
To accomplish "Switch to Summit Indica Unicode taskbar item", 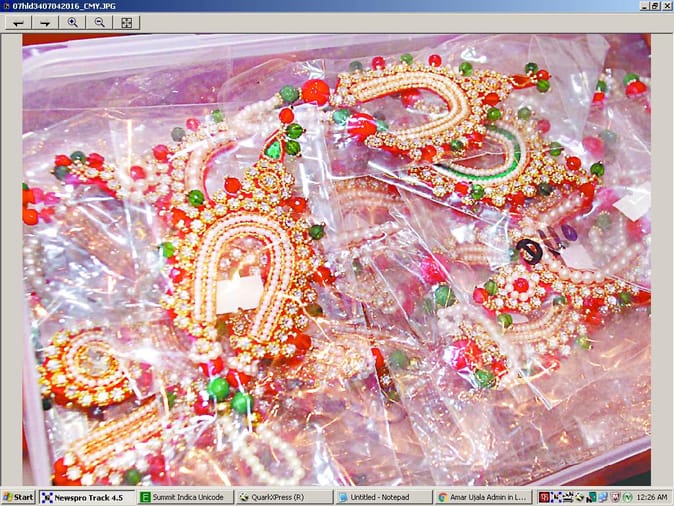I will [x=184, y=497].
